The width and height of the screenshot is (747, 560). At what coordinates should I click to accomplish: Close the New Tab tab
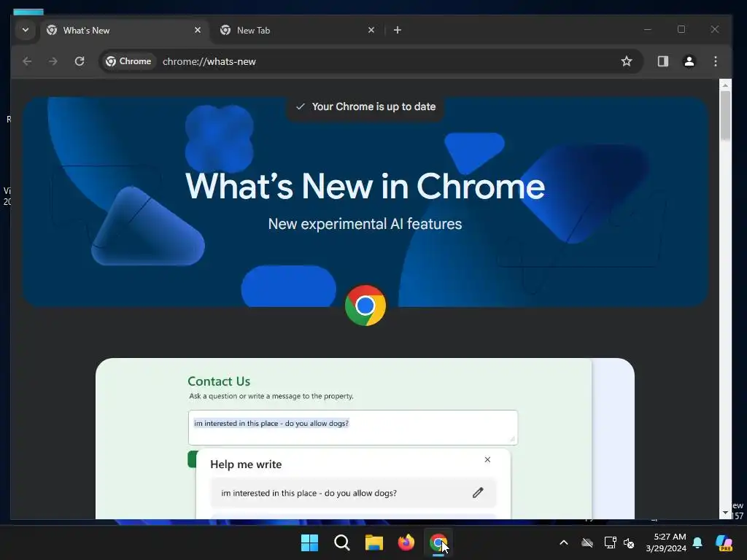(371, 30)
